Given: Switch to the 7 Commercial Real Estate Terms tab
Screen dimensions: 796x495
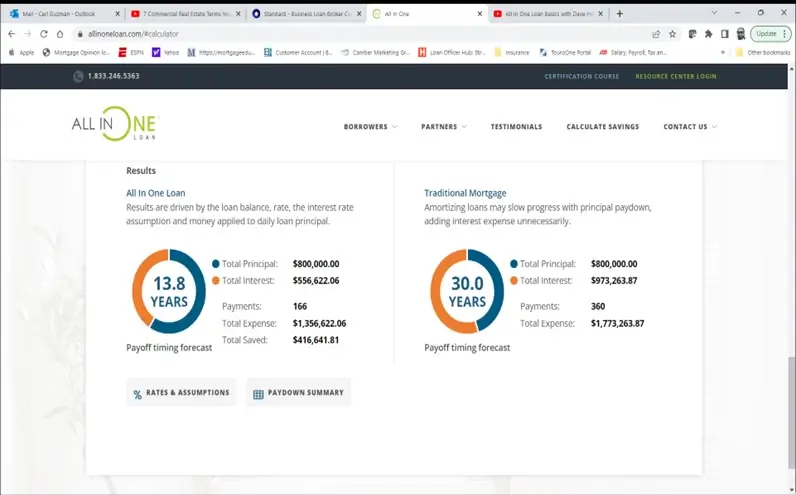Looking at the screenshot, I should point(182,14).
